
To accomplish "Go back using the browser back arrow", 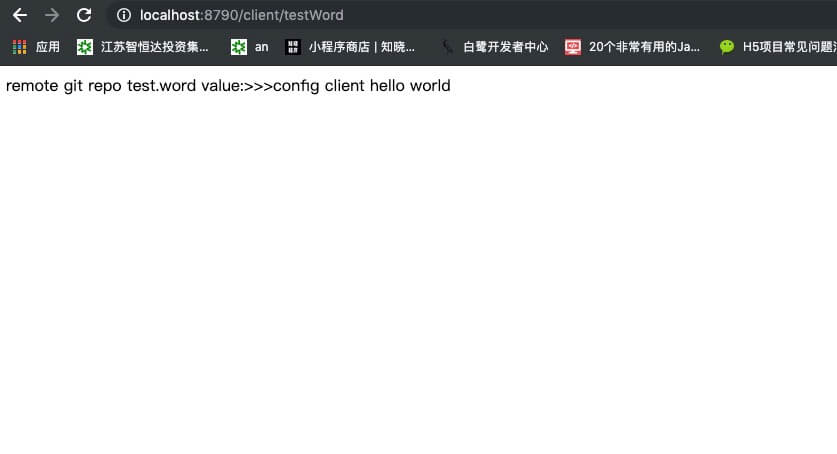I will pos(20,15).
